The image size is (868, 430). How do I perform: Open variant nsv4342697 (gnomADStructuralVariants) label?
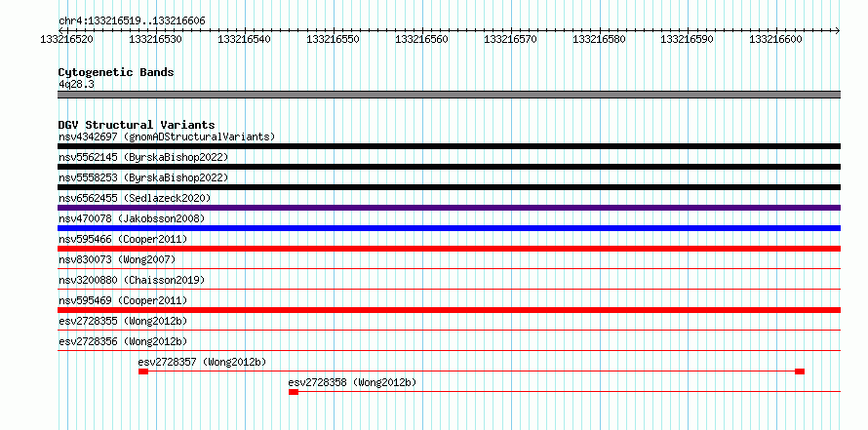167,137
